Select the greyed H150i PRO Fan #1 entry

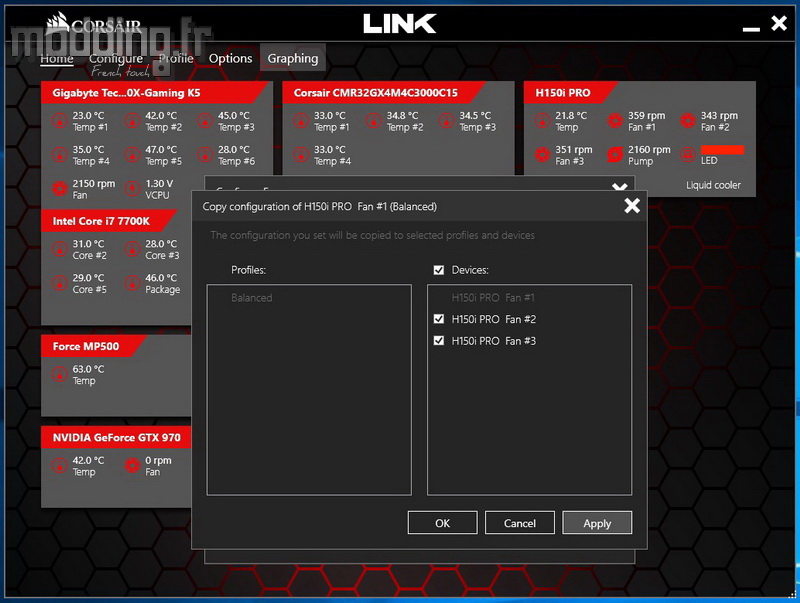point(493,297)
